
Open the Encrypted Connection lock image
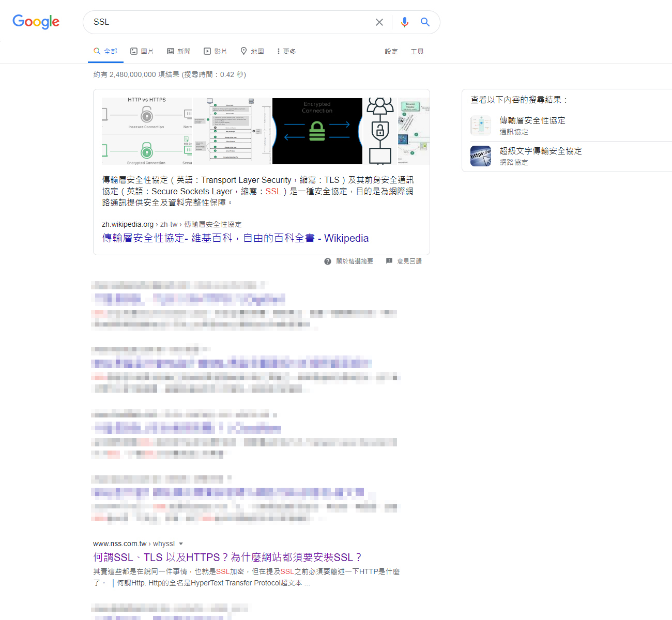coord(317,131)
